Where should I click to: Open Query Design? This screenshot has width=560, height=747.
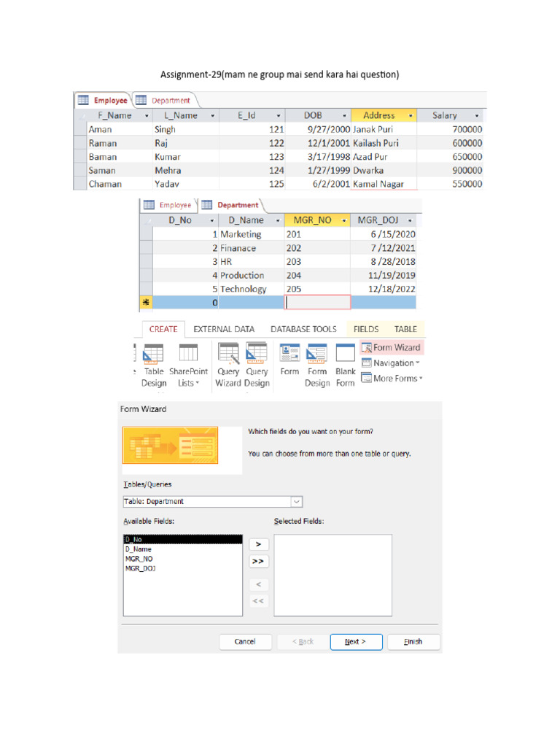pos(257,365)
